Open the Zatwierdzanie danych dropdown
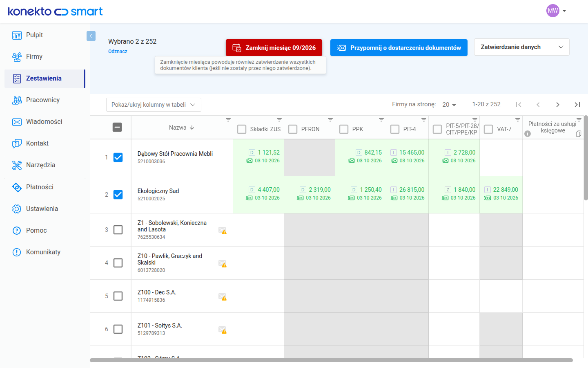This screenshot has height=368, width=588. (521, 47)
